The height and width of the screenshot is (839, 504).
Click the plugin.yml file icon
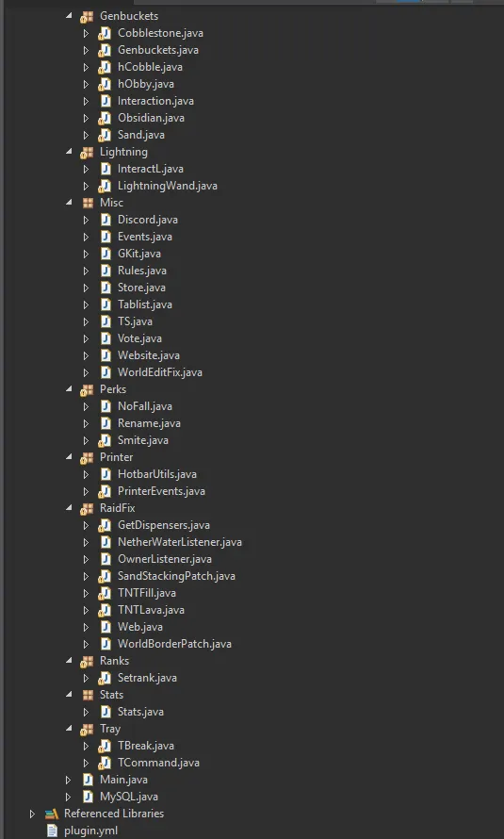[52, 831]
